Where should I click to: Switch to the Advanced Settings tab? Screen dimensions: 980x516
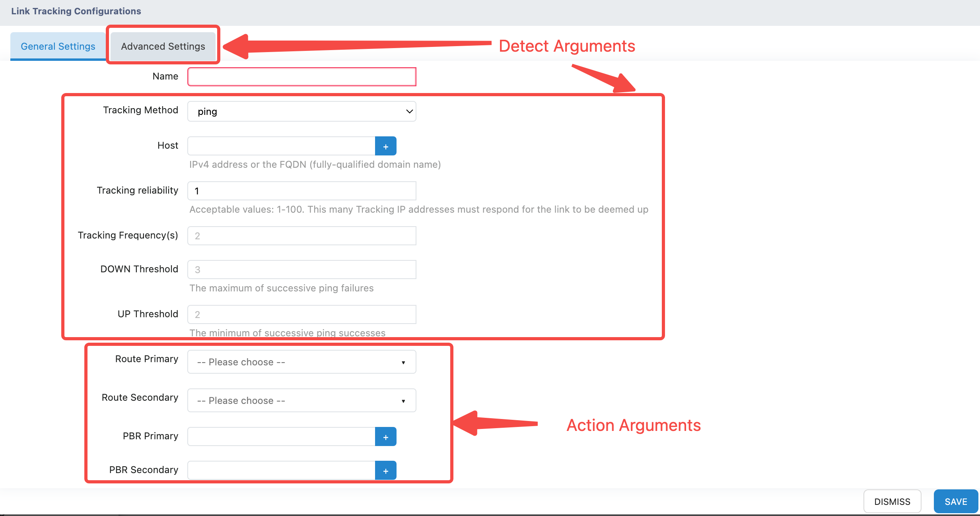point(163,47)
